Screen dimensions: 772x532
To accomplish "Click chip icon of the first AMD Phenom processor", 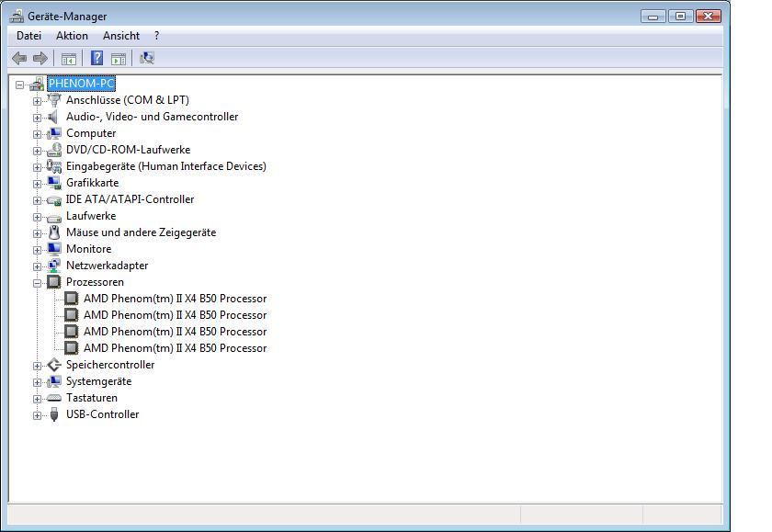I will pyautogui.click(x=72, y=299).
